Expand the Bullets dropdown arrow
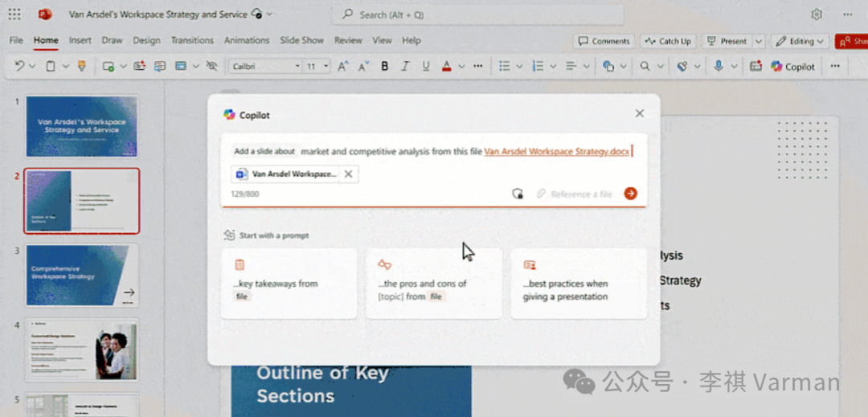Viewport: 868px width, 417px height. pyautogui.click(x=519, y=67)
